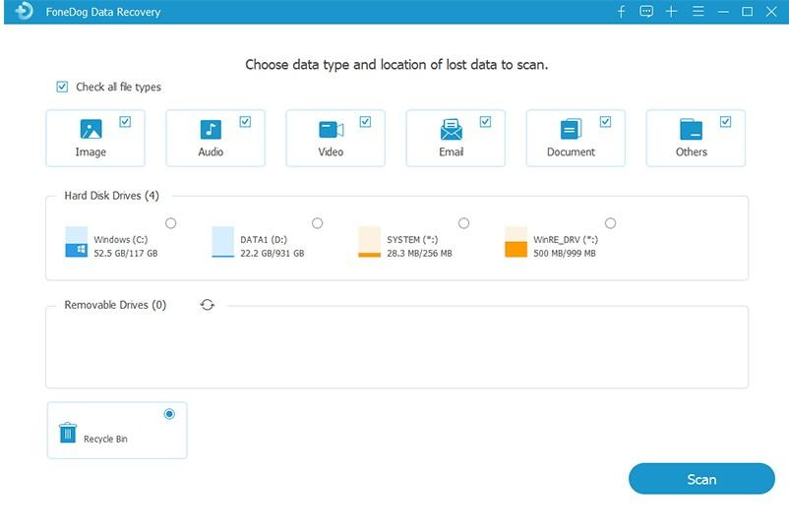Select the Recycle Bin radio button
789x532 pixels.
[x=169, y=414]
